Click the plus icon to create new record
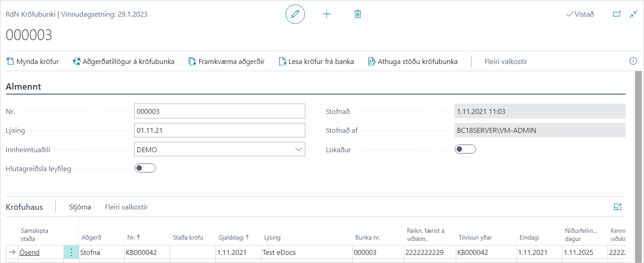 point(327,14)
